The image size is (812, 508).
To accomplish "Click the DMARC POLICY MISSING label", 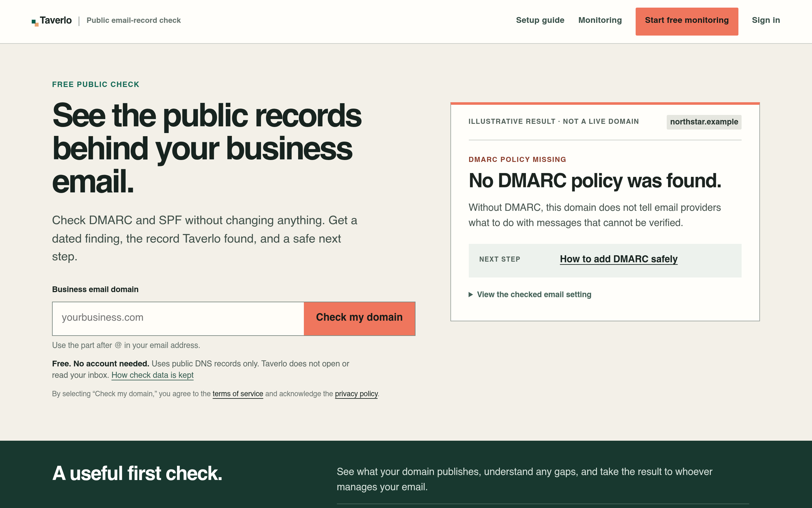I will click(517, 160).
